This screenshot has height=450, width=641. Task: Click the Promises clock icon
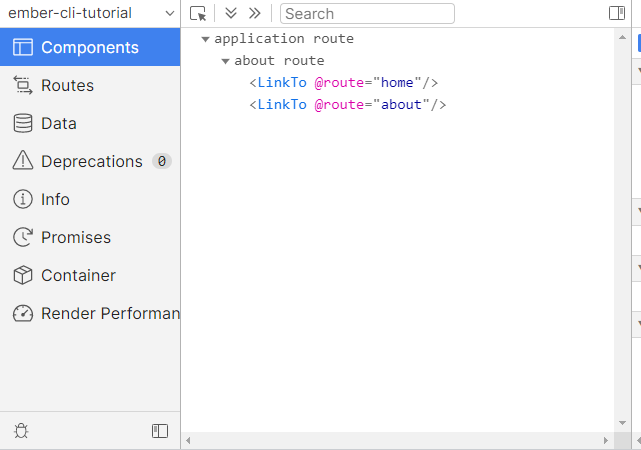point(23,237)
